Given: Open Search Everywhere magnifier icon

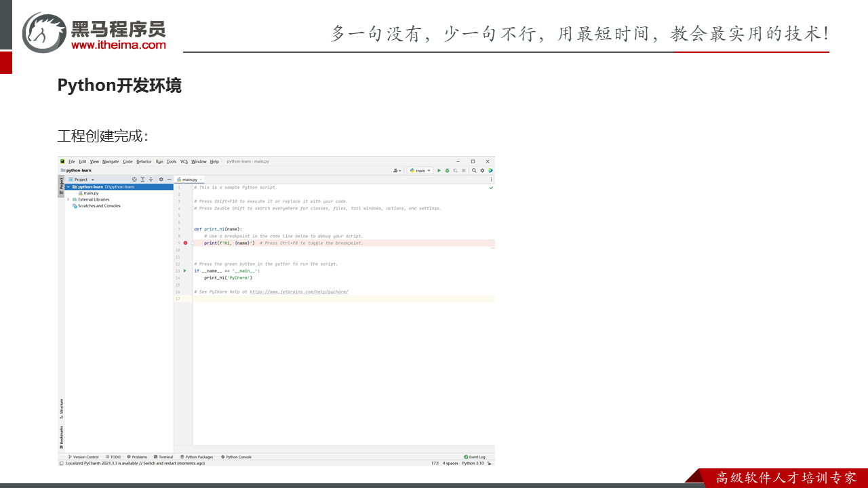Looking at the screenshot, I should [x=474, y=171].
